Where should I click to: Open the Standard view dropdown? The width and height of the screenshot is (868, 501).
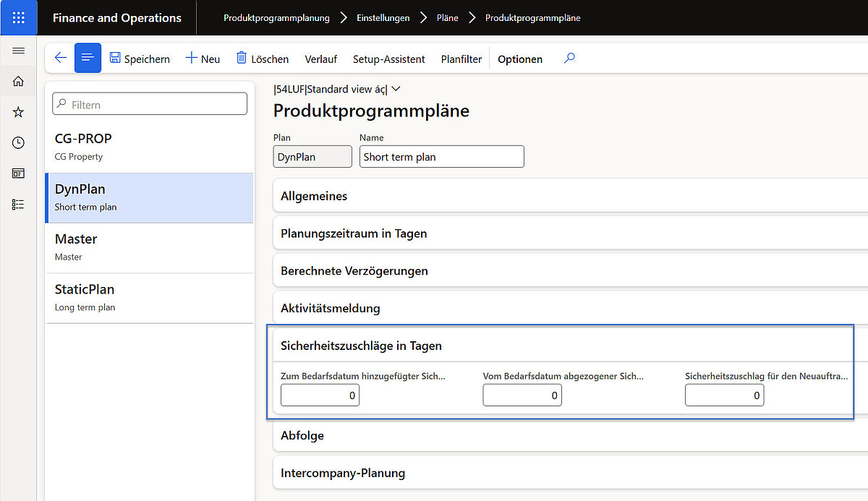coord(396,89)
